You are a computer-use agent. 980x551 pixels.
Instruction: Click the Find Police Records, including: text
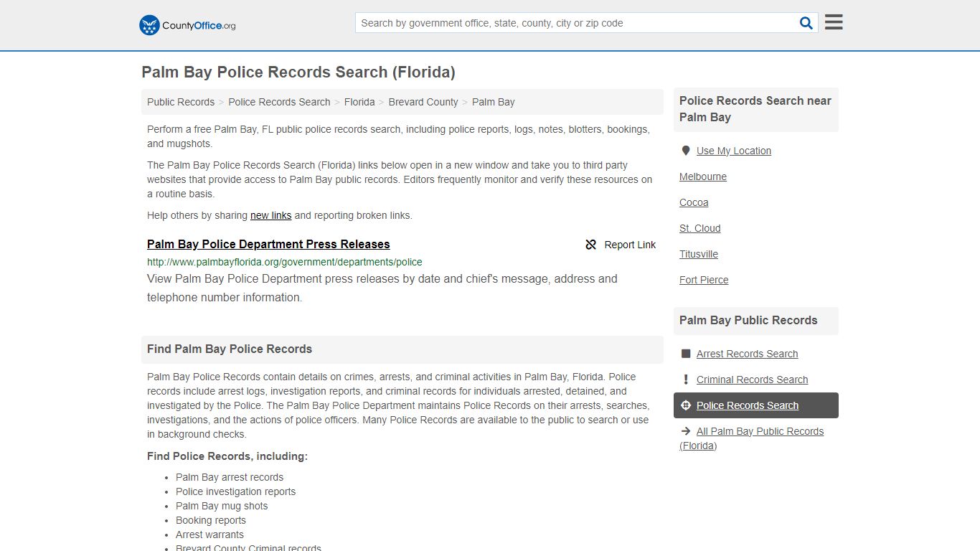coord(227,456)
